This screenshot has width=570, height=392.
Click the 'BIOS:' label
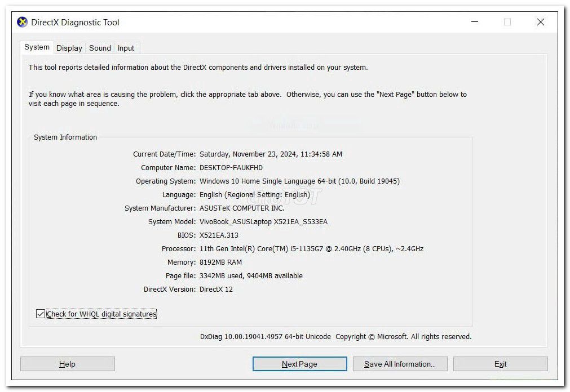187,235
